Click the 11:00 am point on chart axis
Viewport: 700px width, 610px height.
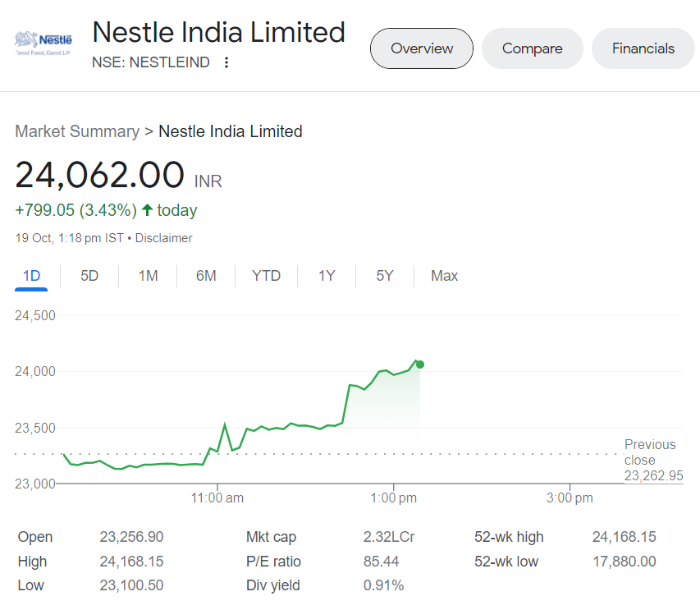217,498
